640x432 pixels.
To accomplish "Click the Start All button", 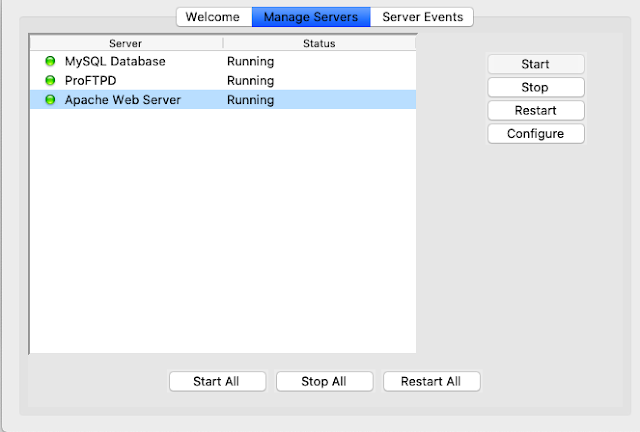I will [x=218, y=381].
